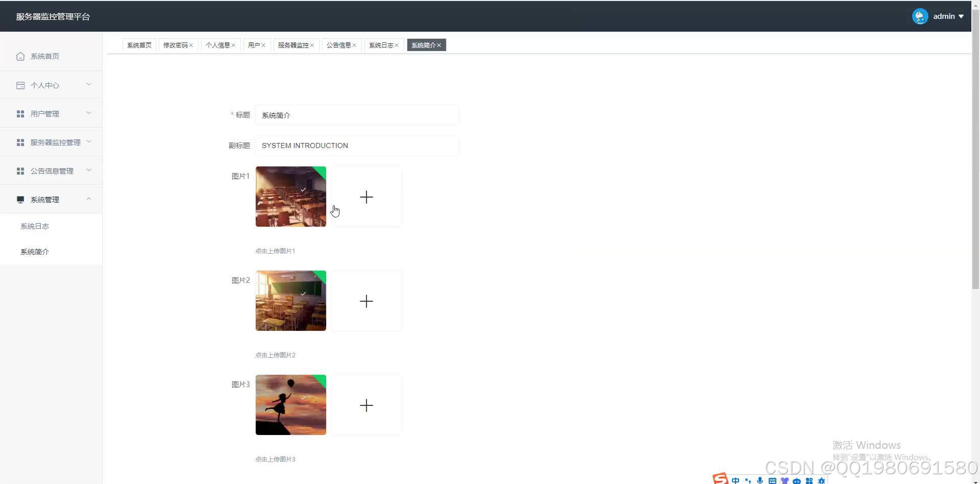980x484 pixels.
Task: Click the 点击上传图片1 hint text
Action: [x=275, y=251]
